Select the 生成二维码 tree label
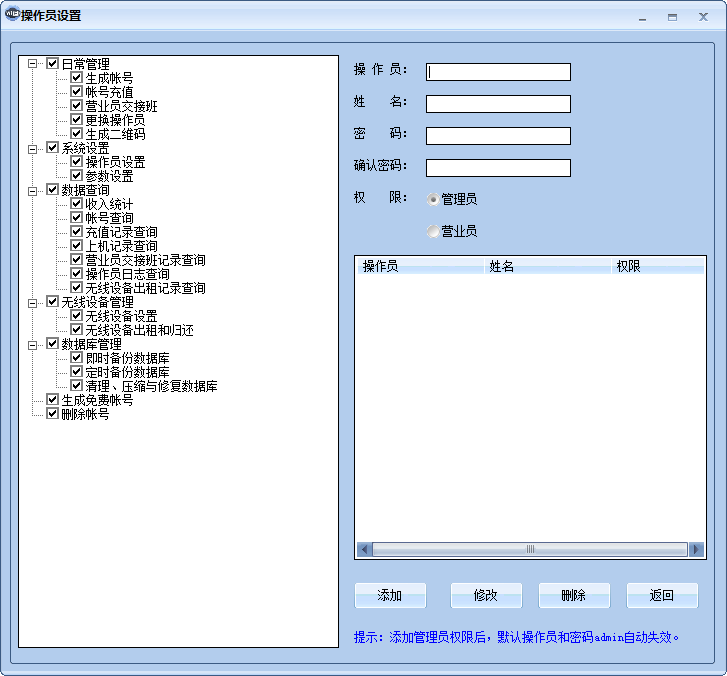727x676 pixels. click(115, 134)
